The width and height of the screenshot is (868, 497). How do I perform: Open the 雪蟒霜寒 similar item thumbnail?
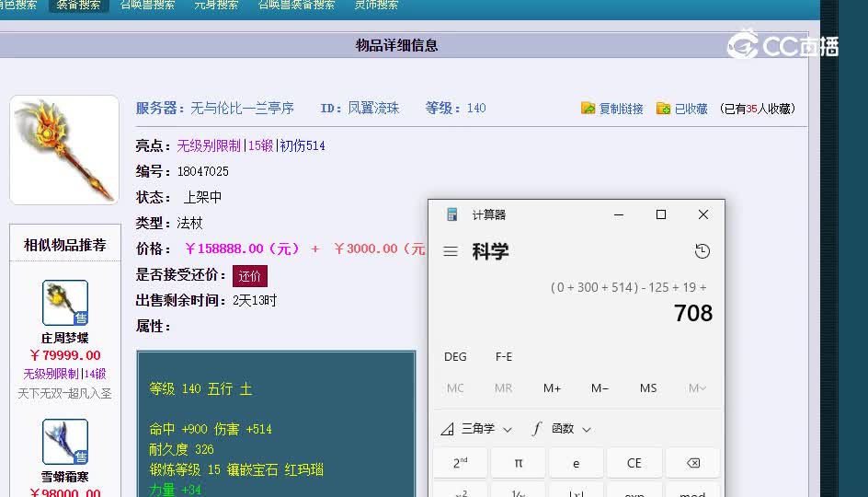[65, 442]
